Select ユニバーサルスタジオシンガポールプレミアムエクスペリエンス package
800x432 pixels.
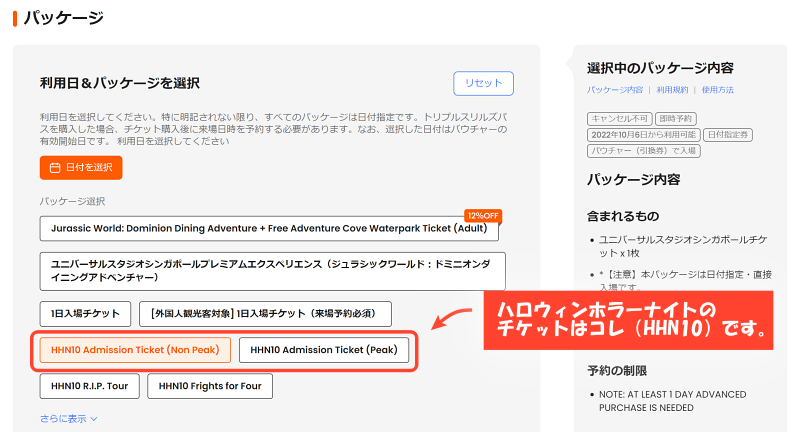(272, 271)
